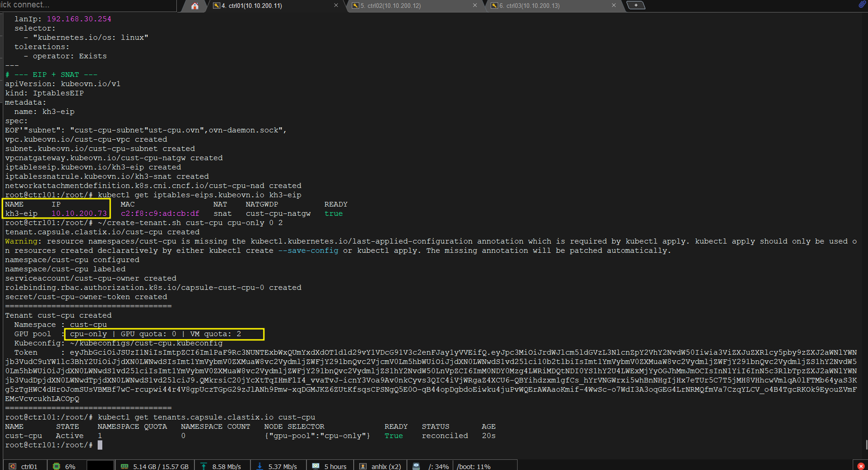Click the 'Token' label in output
This screenshot has width=868, height=470.
(x=26, y=352)
